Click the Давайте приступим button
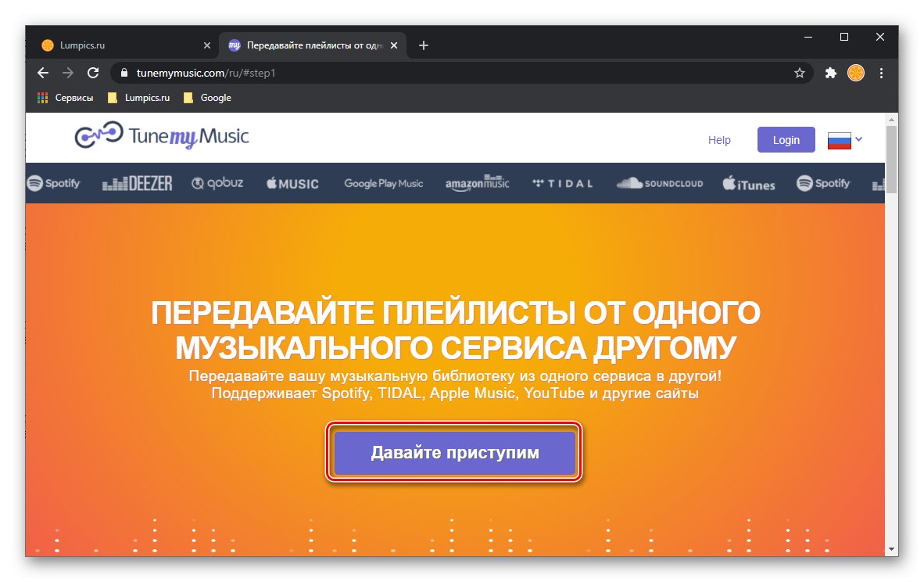The width and height of the screenshot is (924, 582). click(454, 452)
